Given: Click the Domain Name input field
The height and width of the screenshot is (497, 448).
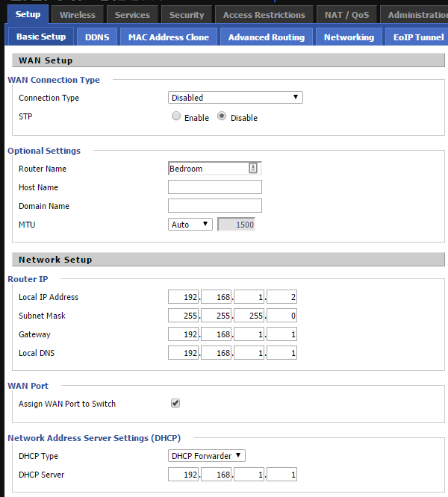Looking at the screenshot, I should [214, 206].
